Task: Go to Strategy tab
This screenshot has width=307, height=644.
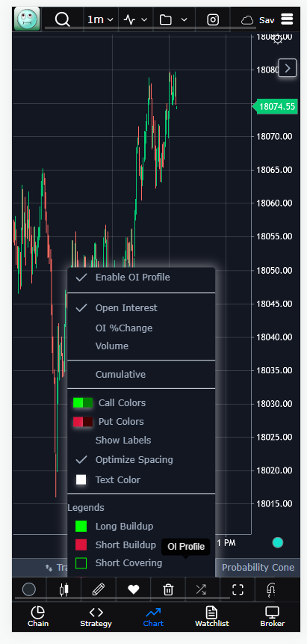Action: click(x=96, y=617)
